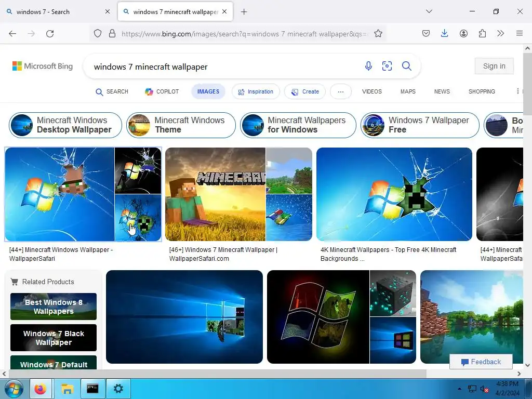This screenshot has height=399, width=532.
Task: Click the magnifier search button in Bing box
Action: [x=406, y=66]
